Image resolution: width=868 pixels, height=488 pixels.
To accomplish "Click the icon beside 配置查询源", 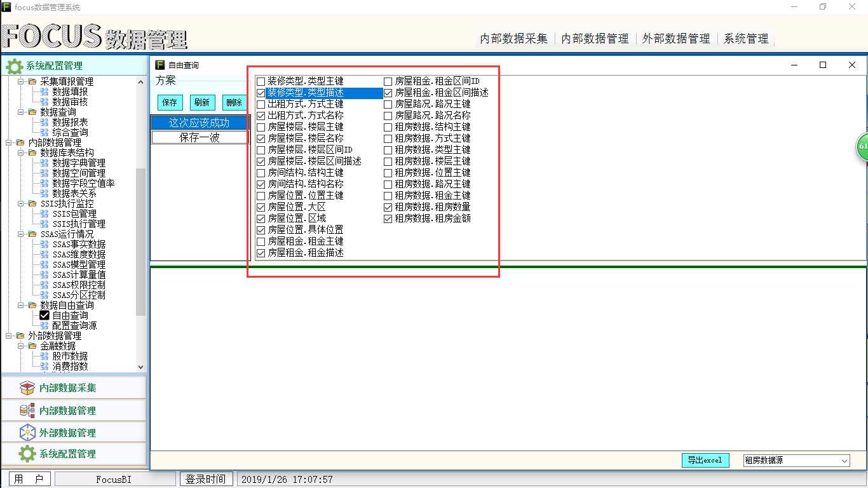I will coord(44,325).
